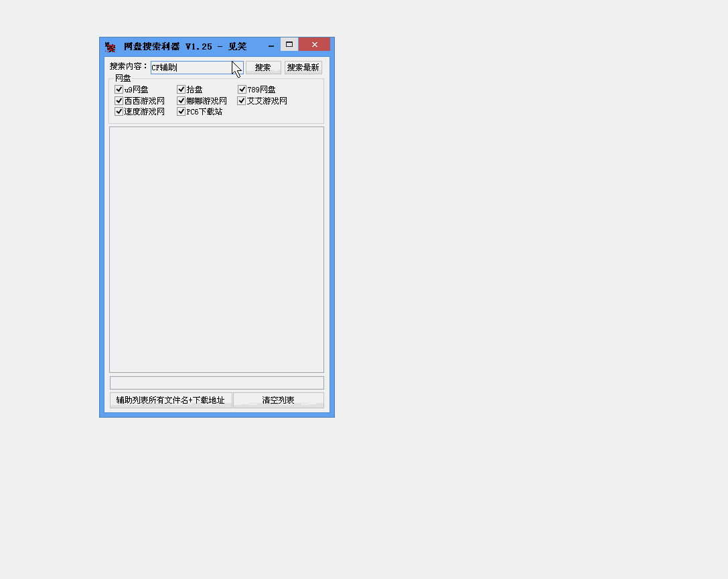The height and width of the screenshot is (579, 728).
Task: Maximize the 网盘搜索利器 window
Action: pos(289,45)
